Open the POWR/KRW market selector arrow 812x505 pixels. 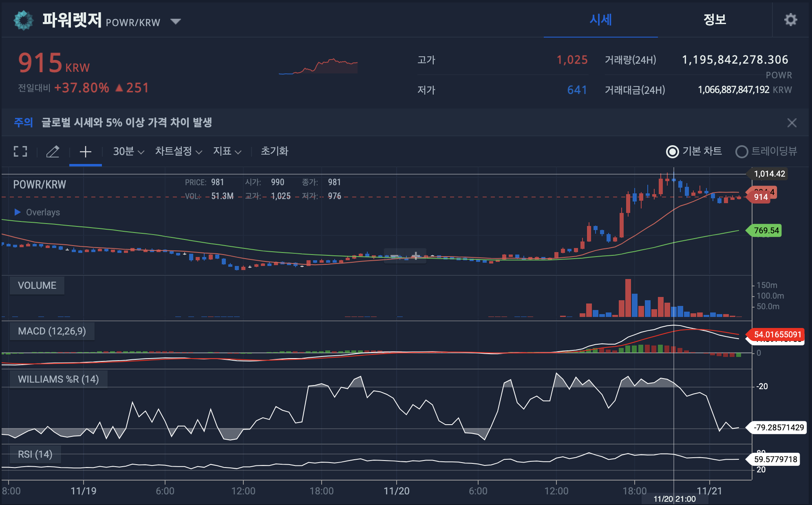coord(176,21)
